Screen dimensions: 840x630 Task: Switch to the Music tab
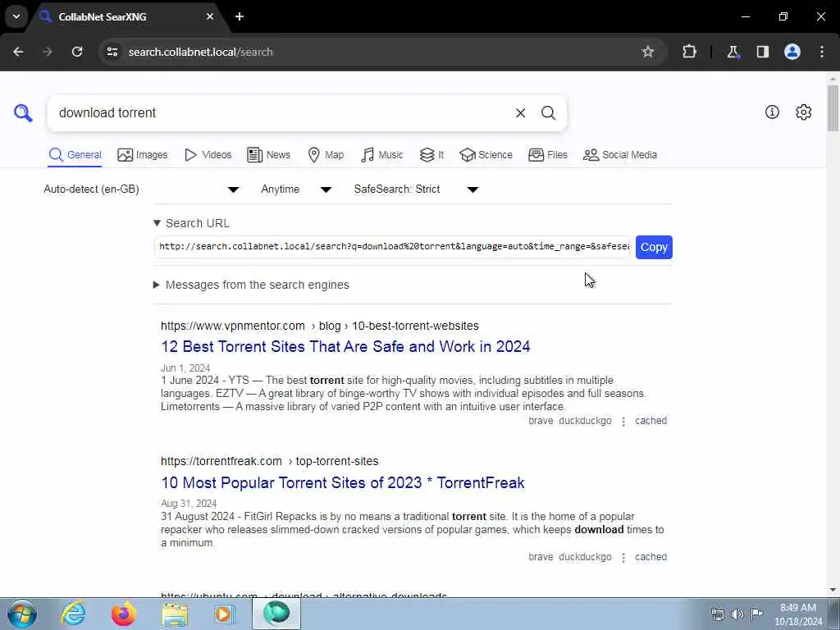(x=382, y=155)
